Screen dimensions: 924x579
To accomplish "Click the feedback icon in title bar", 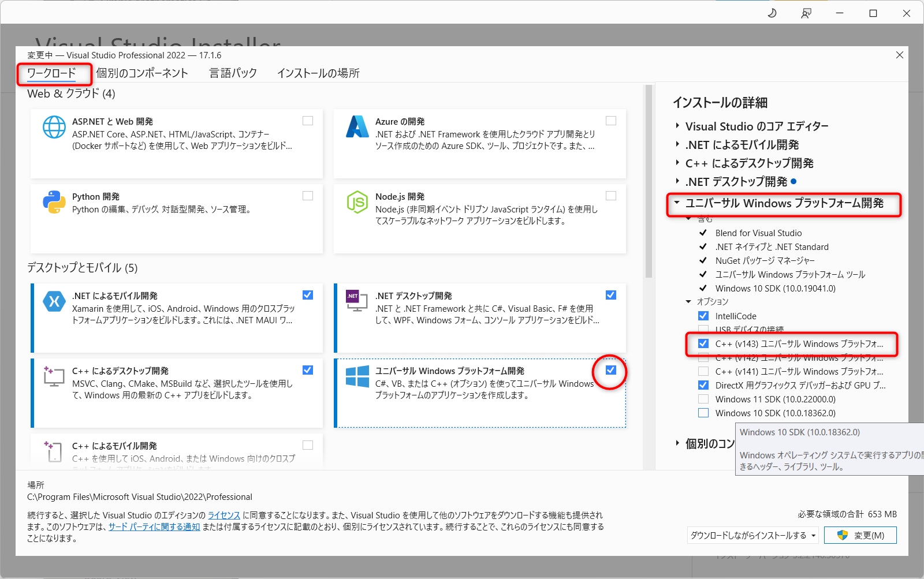I will tap(806, 13).
